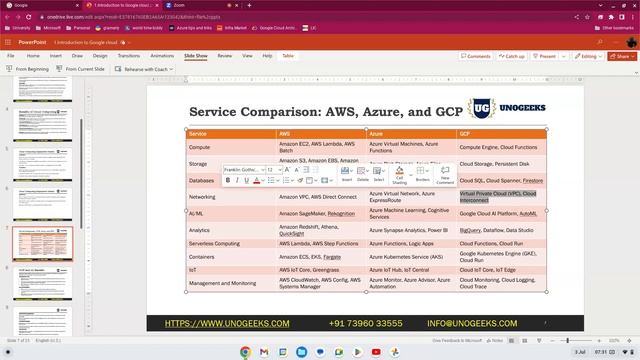Open the Design ribbon tab
The image size is (640, 360).
pos(100,56)
